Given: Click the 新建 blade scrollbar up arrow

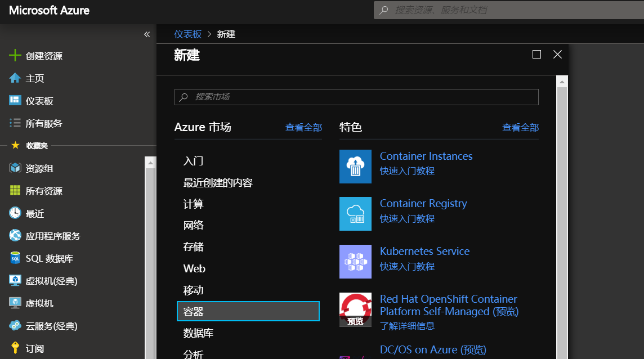Looking at the screenshot, I should click(562, 82).
